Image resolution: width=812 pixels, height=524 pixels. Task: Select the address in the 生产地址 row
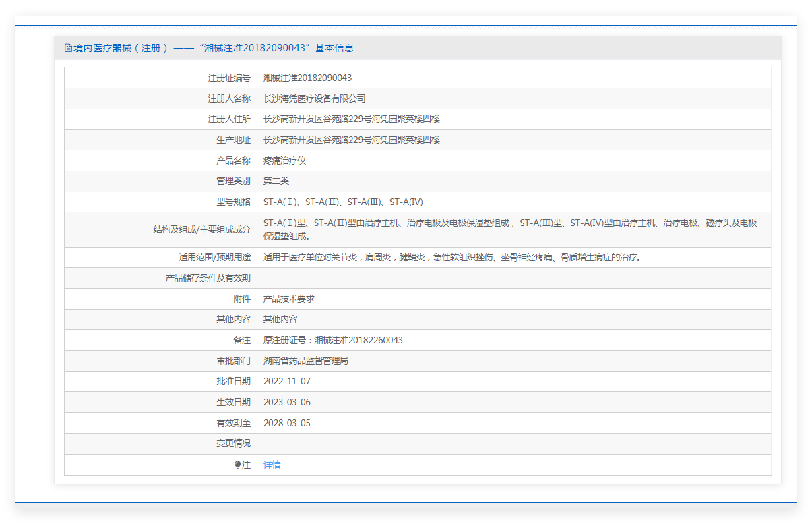[352, 140]
